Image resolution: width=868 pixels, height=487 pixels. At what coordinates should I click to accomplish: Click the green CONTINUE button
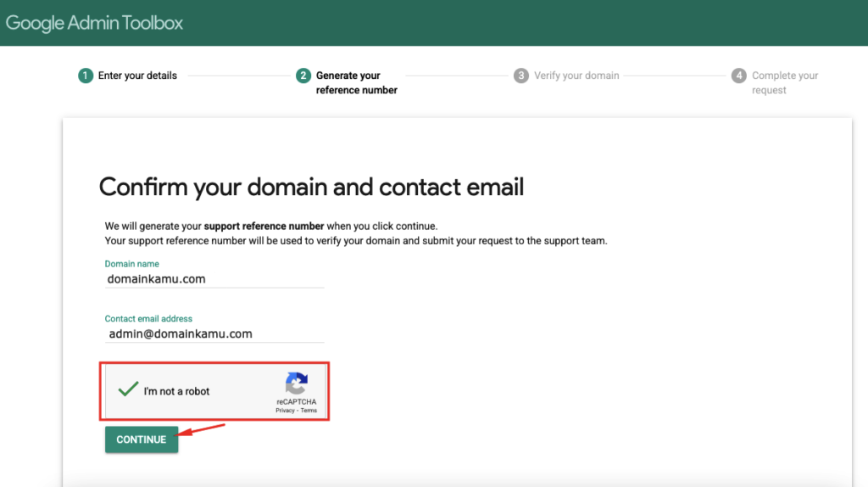(x=142, y=439)
